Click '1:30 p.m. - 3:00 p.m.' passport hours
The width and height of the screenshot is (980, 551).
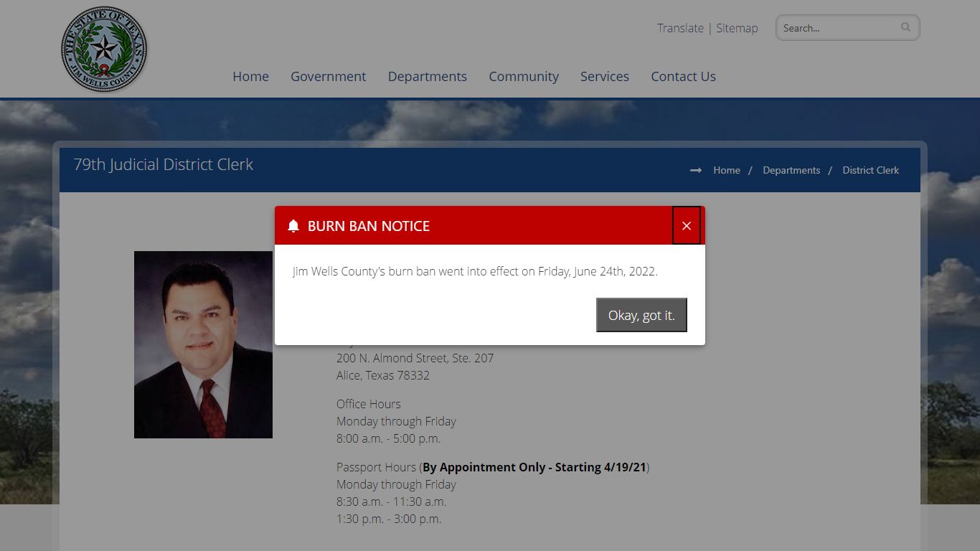389,519
